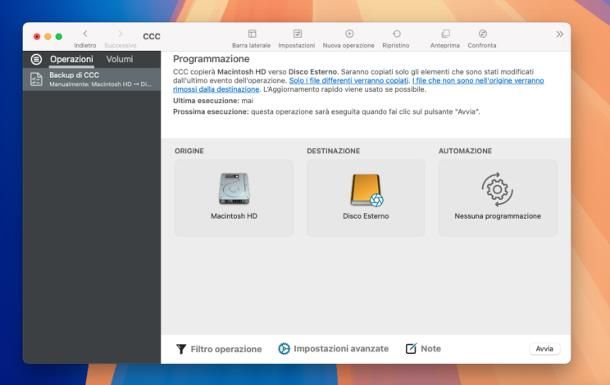
Task: Click the Note pencil icon
Action: (x=411, y=348)
